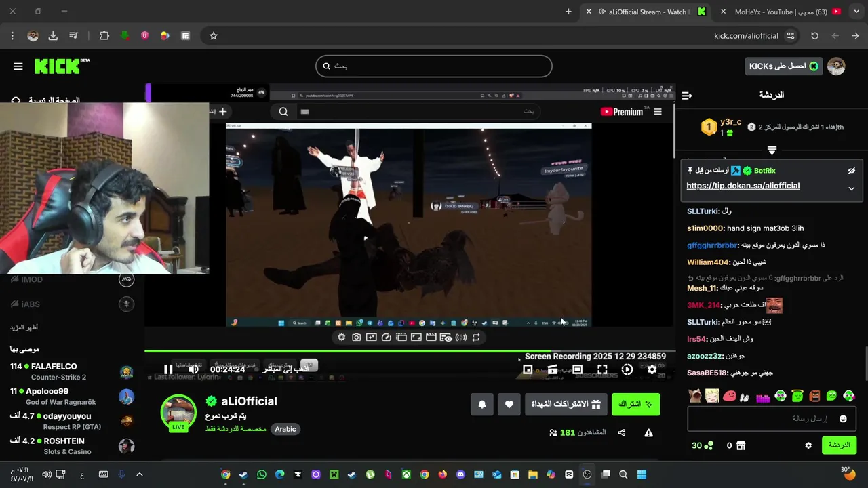Click the Arabic language tag
The image size is (868, 488).
pos(285,429)
